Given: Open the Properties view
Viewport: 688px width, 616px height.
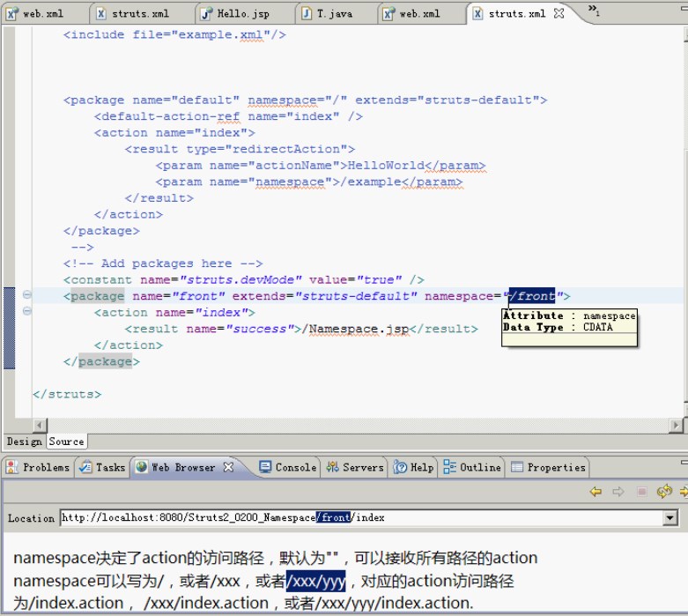Looking at the screenshot, I should pyautogui.click(x=548, y=467).
